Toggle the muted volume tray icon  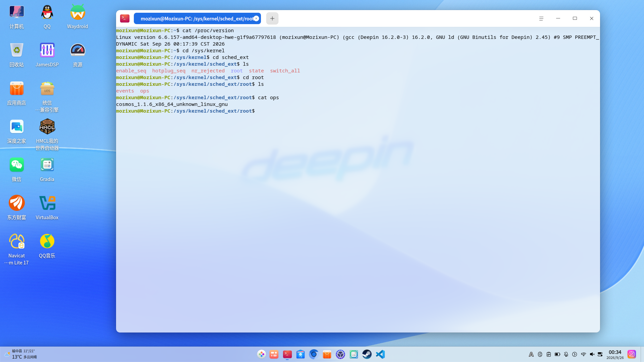tap(592, 354)
